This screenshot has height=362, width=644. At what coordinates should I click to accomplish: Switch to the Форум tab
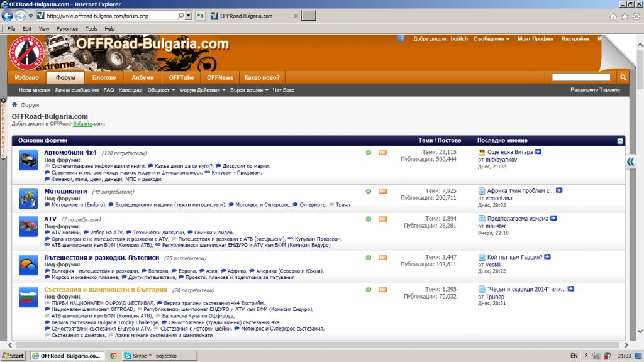point(65,77)
